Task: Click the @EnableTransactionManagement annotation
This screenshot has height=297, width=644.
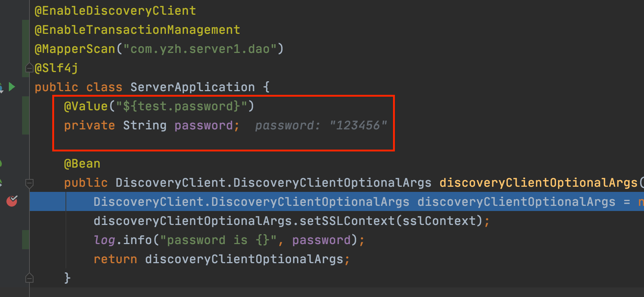Action: [137, 30]
